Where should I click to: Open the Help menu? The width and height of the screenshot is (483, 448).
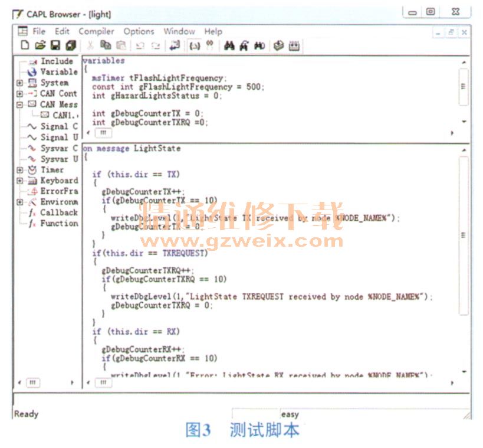pyautogui.click(x=213, y=31)
